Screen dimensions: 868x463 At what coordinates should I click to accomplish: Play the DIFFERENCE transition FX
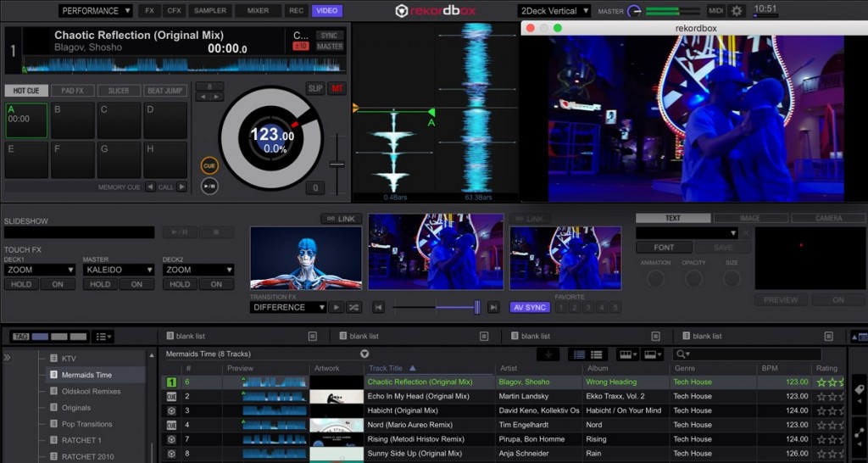click(x=336, y=307)
